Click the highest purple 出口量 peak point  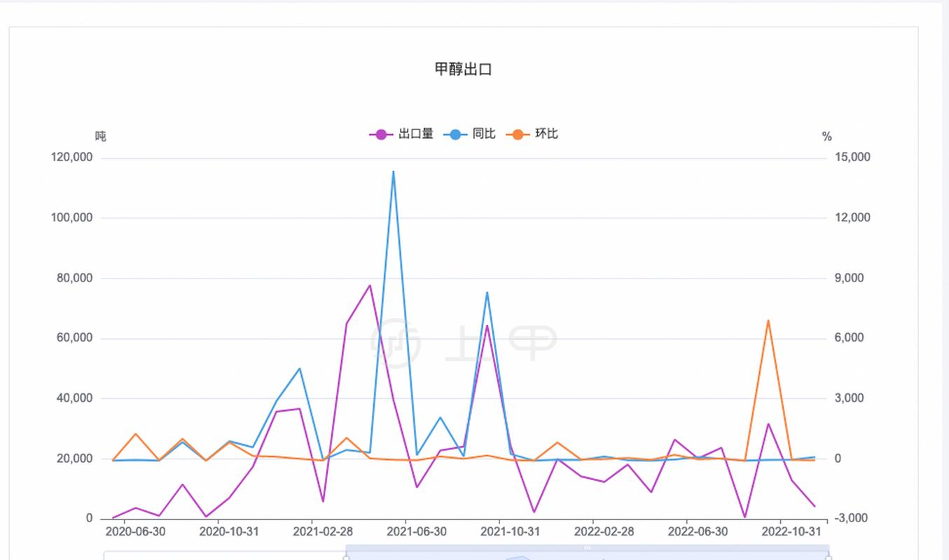click(370, 285)
